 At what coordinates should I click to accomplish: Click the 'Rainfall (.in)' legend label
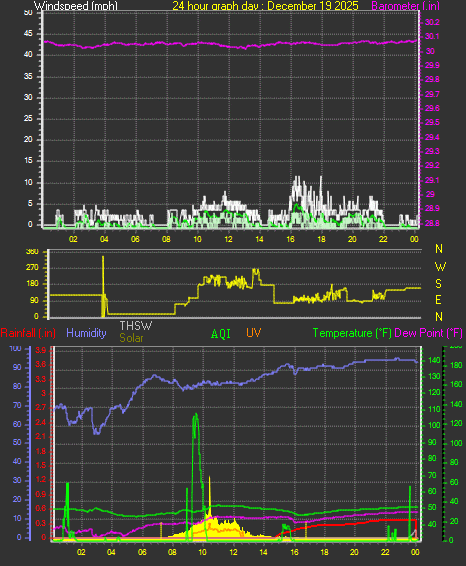(28, 333)
